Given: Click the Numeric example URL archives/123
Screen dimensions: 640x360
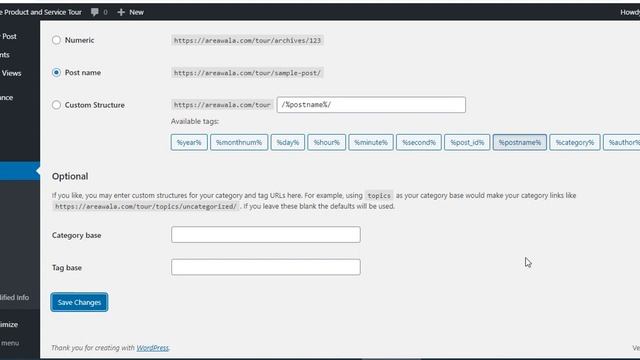Looking at the screenshot, I should pos(247,40).
